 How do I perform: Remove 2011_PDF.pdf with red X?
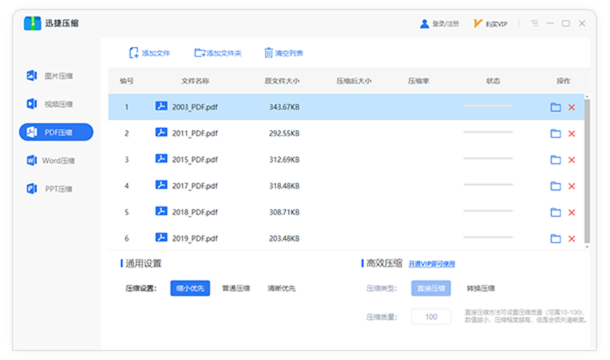571,134
